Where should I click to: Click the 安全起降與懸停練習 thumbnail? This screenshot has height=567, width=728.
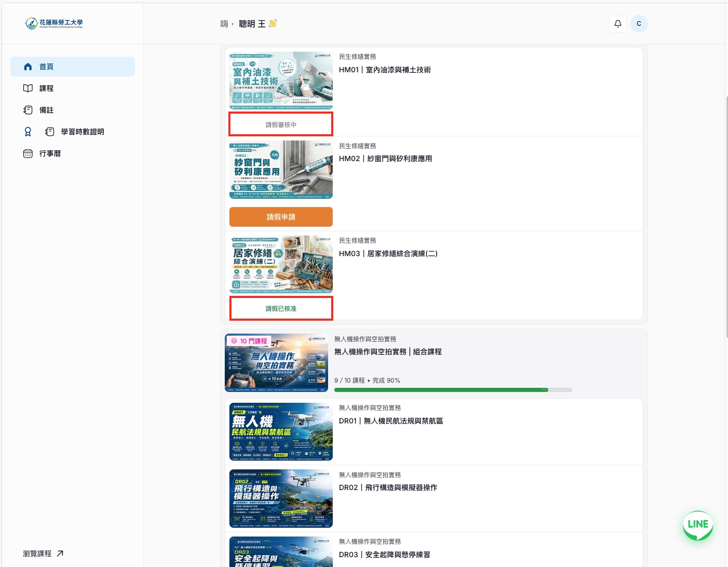click(281, 552)
